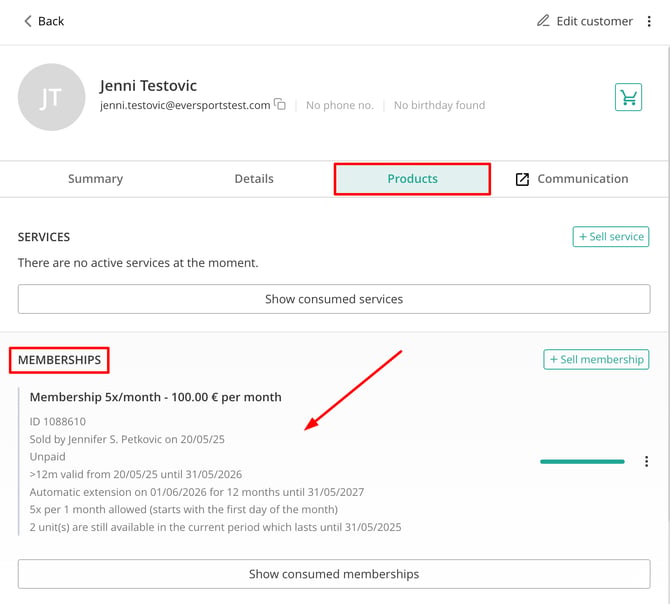Screen dimensions: 670x604
Task: Open the membership three-dot options menu
Action: pos(646,461)
